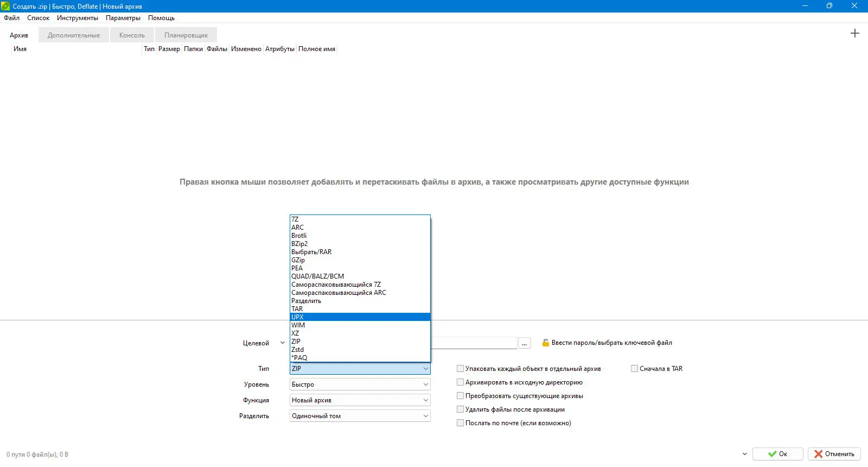Sort by Тип column header
The height and width of the screenshot is (467, 868).
pos(149,49)
